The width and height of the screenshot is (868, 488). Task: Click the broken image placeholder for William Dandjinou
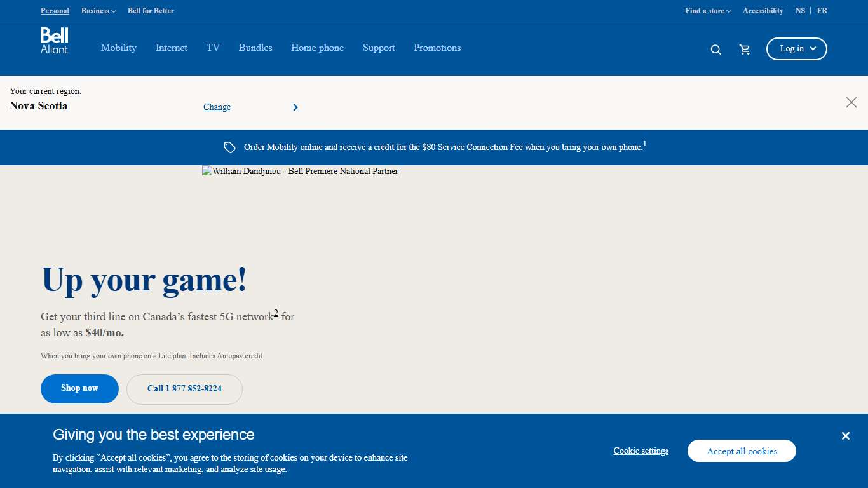click(x=300, y=171)
